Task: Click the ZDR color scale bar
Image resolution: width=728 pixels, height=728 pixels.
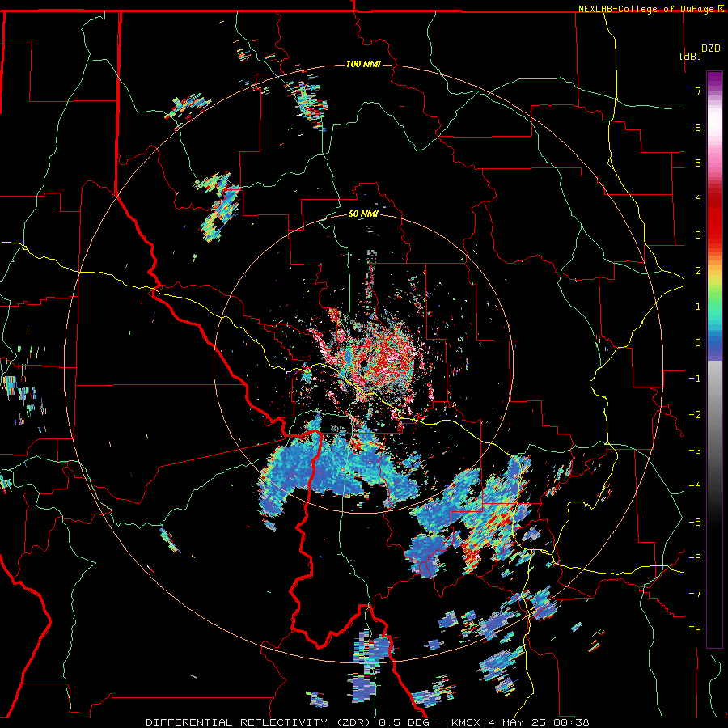Action: (x=714, y=359)
